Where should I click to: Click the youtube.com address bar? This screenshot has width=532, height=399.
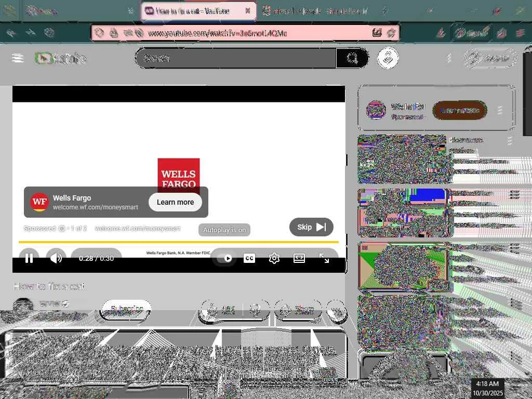coord(245,33)
